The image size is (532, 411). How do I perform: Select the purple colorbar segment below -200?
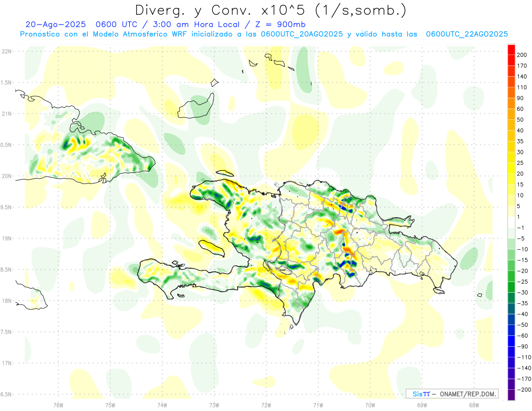tap(512, 395)
